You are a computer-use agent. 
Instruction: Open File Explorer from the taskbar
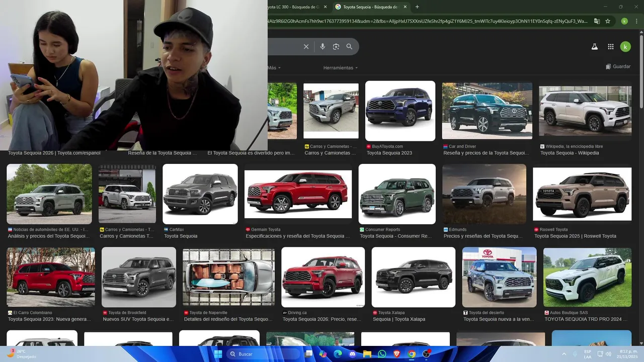pyautogui.click(x=367, y=354)
